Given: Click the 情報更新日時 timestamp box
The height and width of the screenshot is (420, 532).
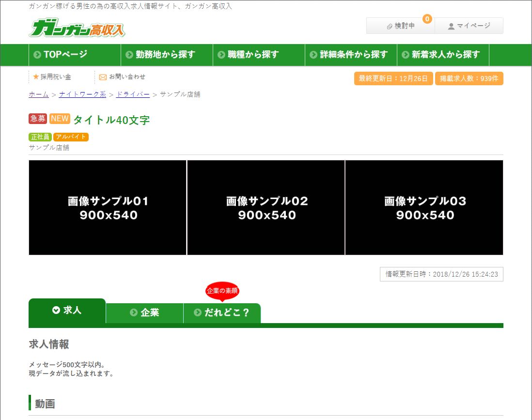Looking at the screenshot, I should click(441, 274).
